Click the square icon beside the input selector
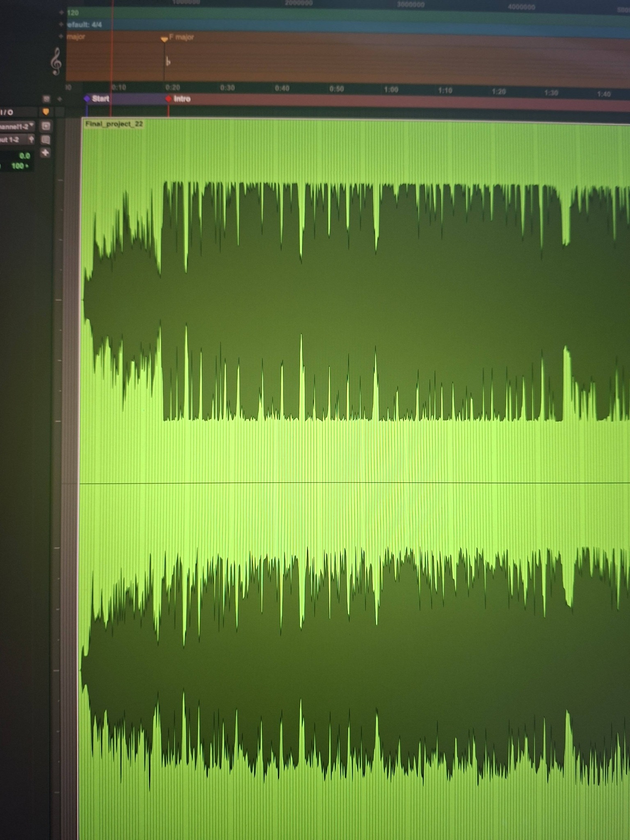Screen dimensions: 630x840 (46, 126)
